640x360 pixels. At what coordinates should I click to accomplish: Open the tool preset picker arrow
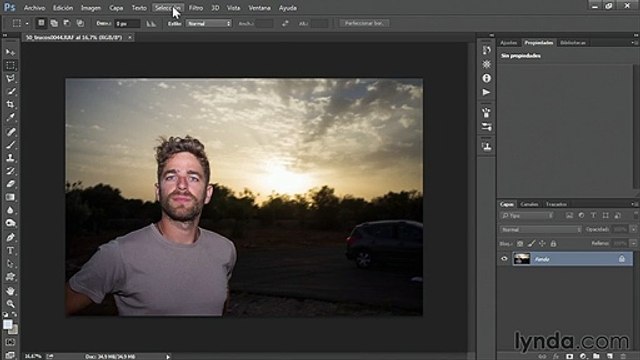27,24
